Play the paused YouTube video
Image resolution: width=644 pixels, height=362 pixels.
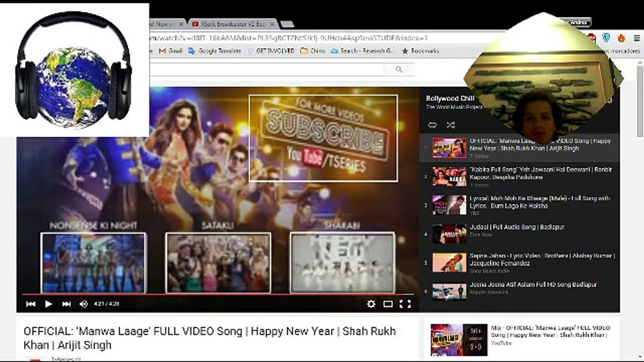tap(48, 304)
